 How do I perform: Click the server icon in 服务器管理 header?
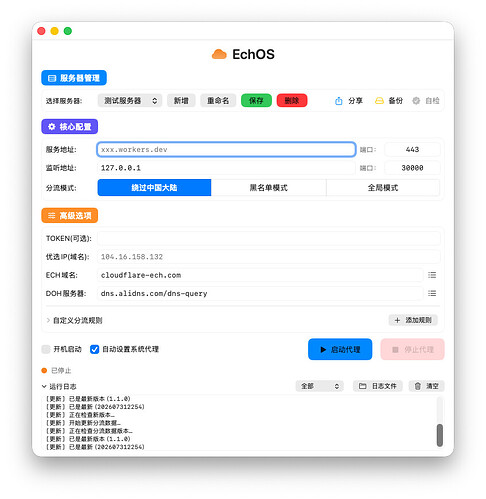tap(52, 78)
